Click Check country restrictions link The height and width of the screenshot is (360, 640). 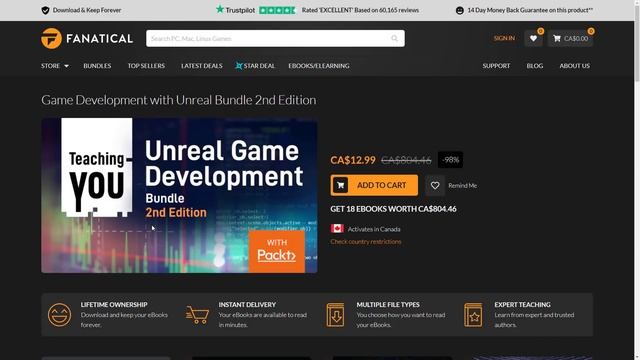click(x=366, y=242)
